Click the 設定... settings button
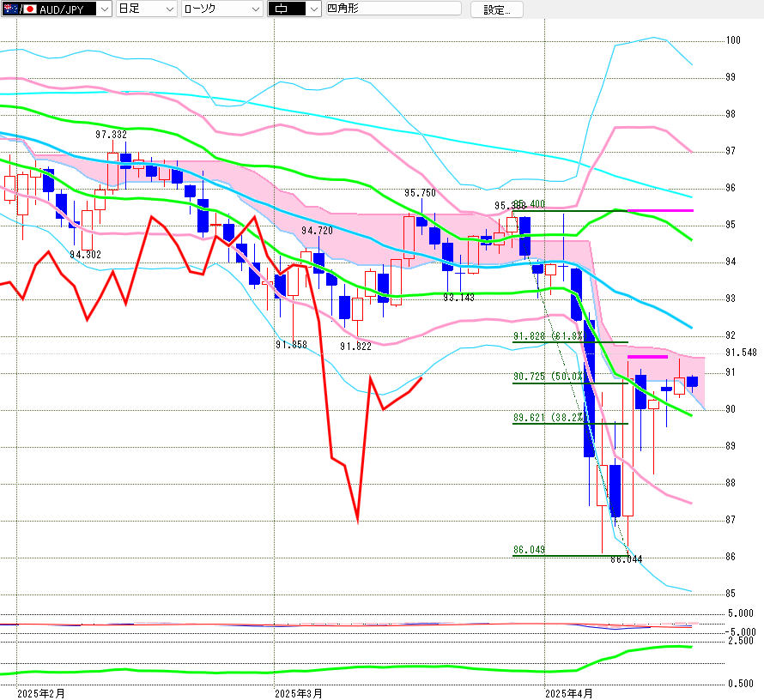The image size is (764, 700). (x=496, y=9)
